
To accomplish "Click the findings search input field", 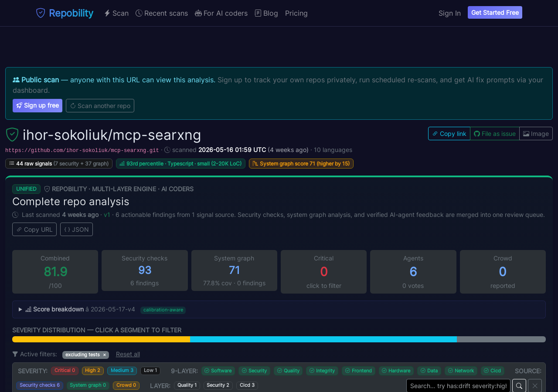I will [x=458, y=386].
